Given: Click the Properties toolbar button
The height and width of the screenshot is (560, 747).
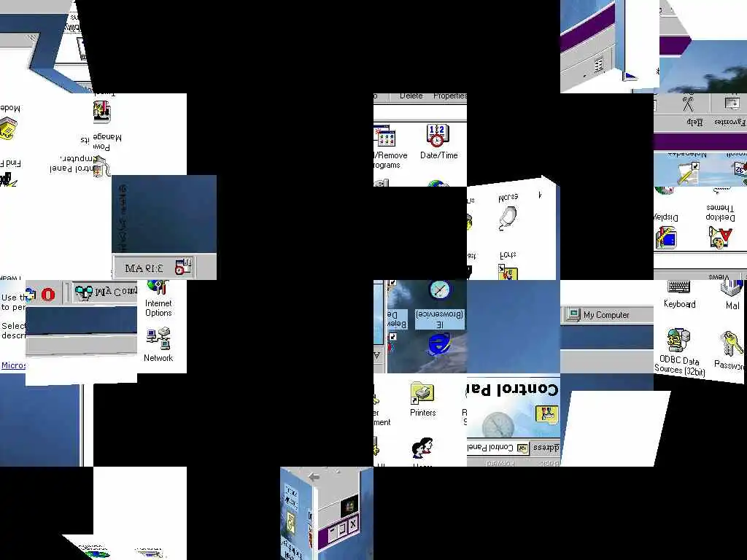Looking at the screenshot, I should click(449, 96).
